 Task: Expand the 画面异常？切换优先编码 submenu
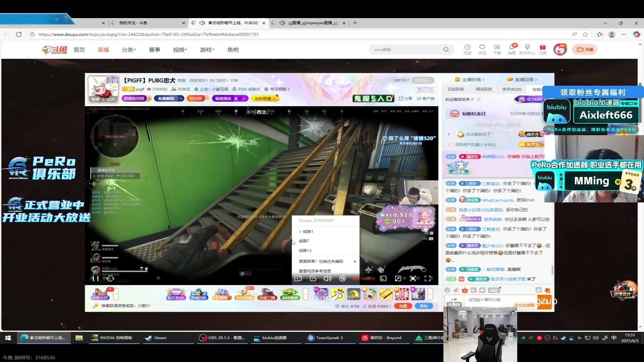pos(325,261)
